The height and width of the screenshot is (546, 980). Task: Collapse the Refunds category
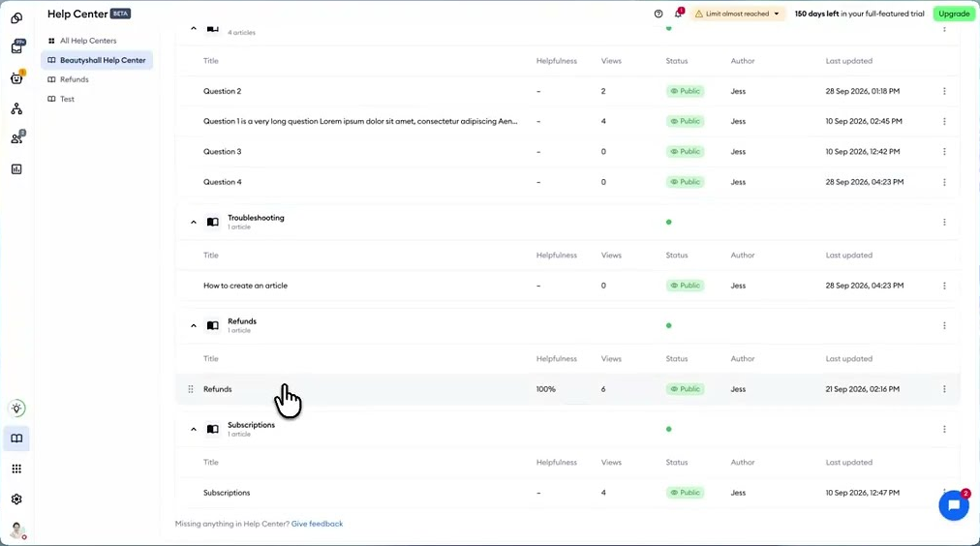pyautogui.click(x=193, y=326)
